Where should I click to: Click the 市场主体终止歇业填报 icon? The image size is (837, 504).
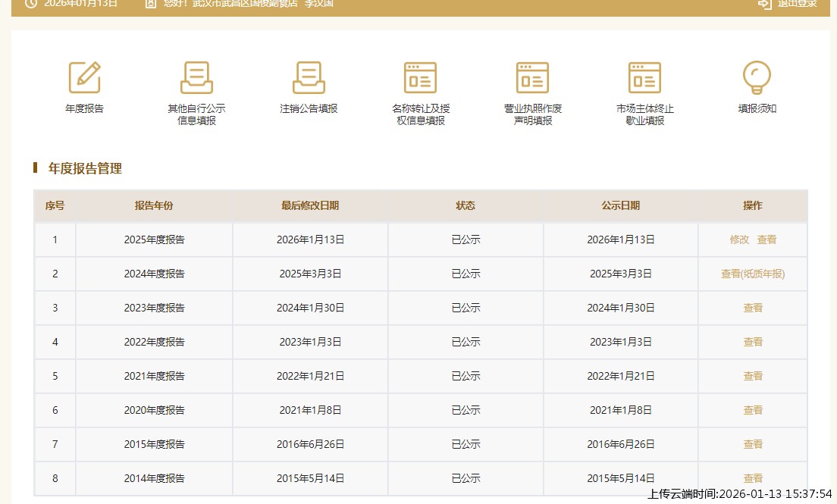pyautogui.click(x=644, y=77)
